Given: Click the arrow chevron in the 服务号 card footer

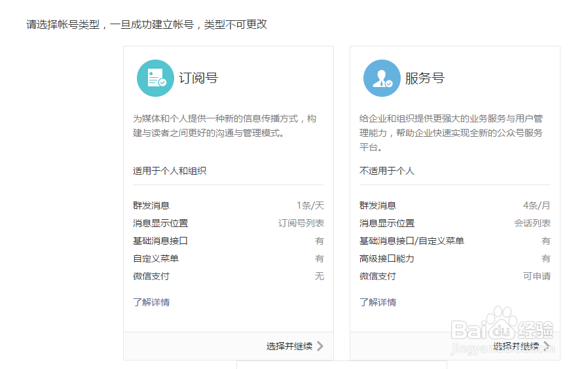Looking at the screenshot, I should pyautogui.click(x=547, y=346).
